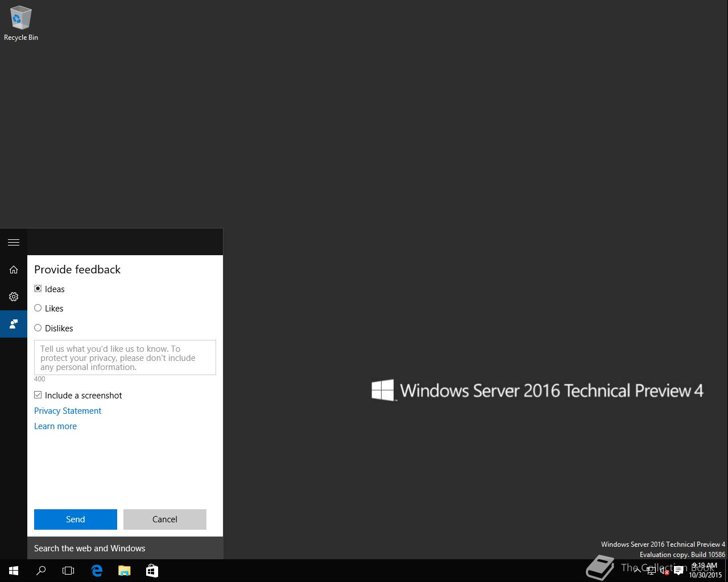Image resolution: width=728 pixels, height=582 pixels.
Task: Click the "Provide feedback" heading
Action: [x=77, y=269]
